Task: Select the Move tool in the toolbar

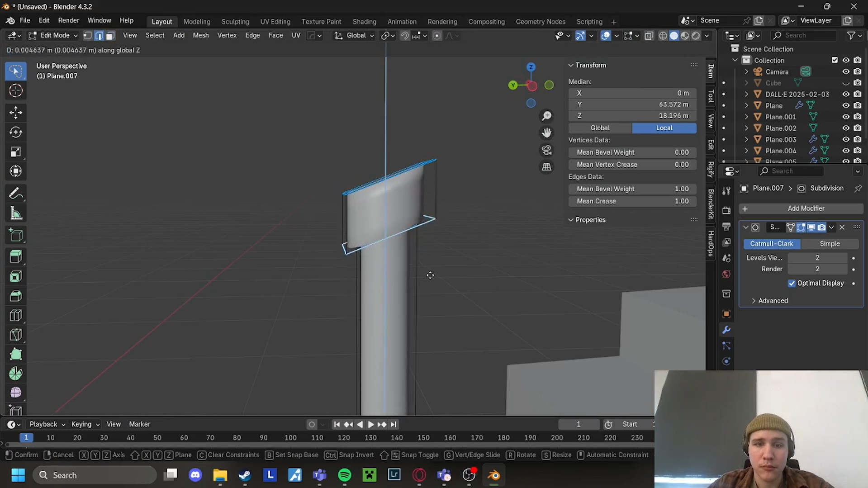Action: pos(16,112)
